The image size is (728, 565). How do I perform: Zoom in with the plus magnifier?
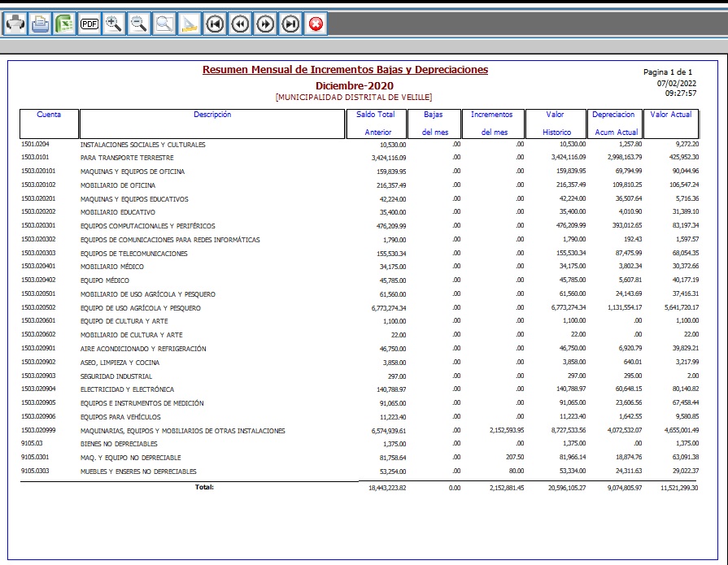(114, 24)
